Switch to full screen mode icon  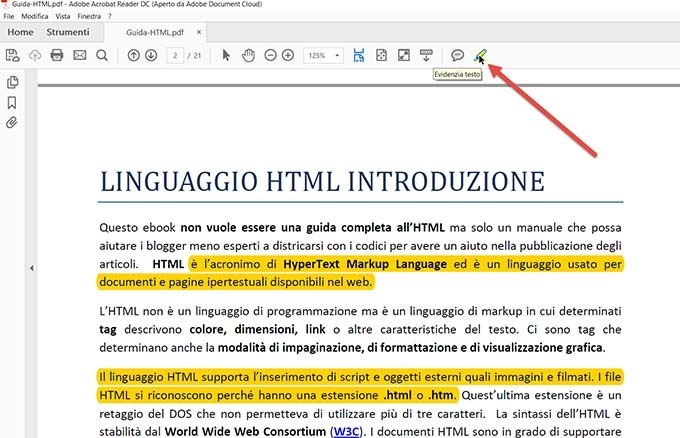click(x=404, y=56)
